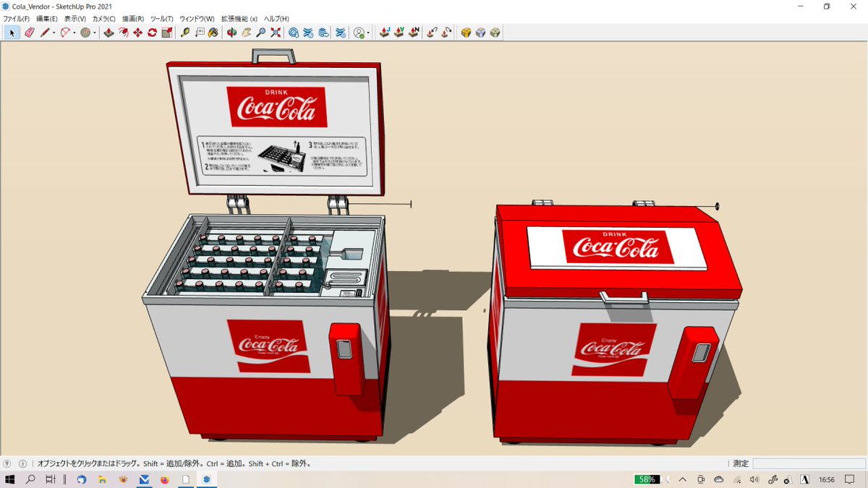The image size is (868, 488).
Task: Activate the Orbit camera tool
Action: (231, 33)
